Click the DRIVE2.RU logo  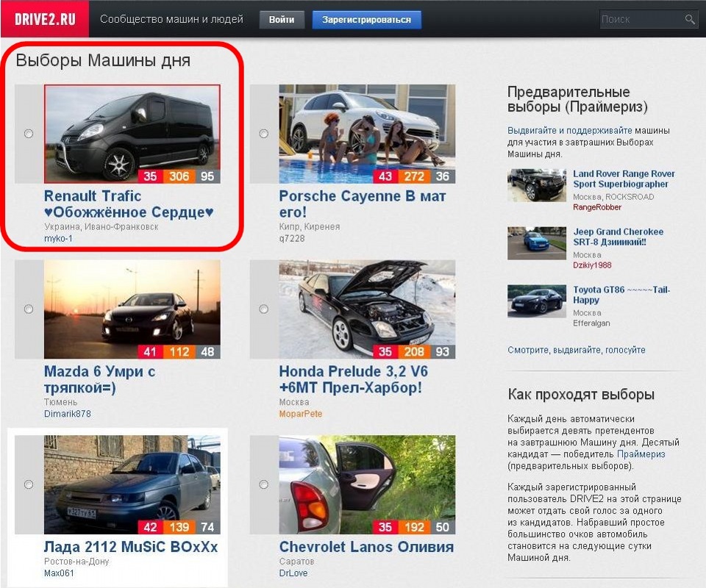[45, 19]
